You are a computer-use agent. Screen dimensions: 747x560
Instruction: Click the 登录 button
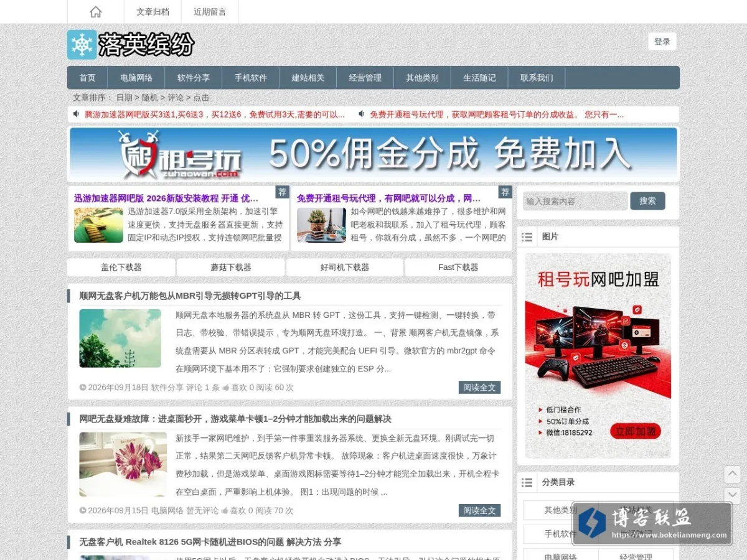click(x=662, y=42)
